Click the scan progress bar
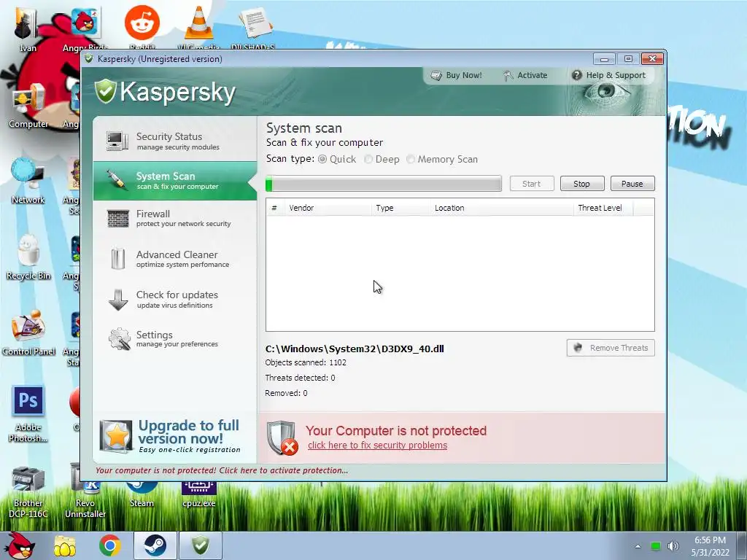This screenshot has width=747, height=560. coord(384,184)
